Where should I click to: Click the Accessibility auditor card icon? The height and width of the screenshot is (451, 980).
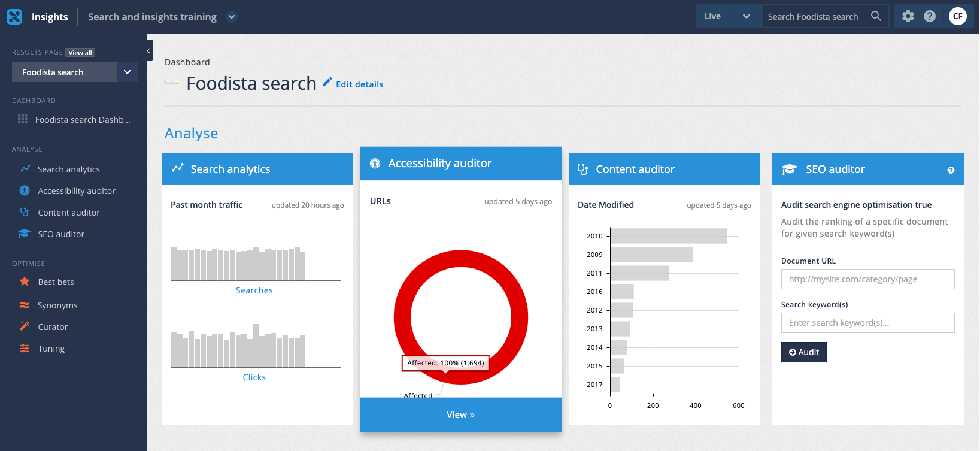[375, 163]
